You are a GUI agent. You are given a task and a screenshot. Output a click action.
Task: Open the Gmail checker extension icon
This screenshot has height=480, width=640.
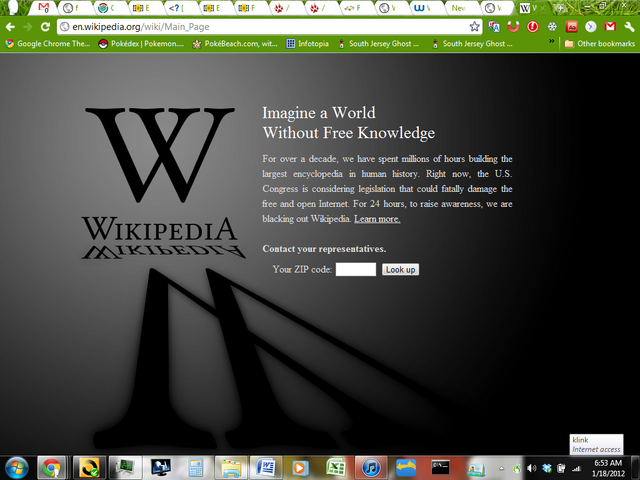tap(610, 27)
